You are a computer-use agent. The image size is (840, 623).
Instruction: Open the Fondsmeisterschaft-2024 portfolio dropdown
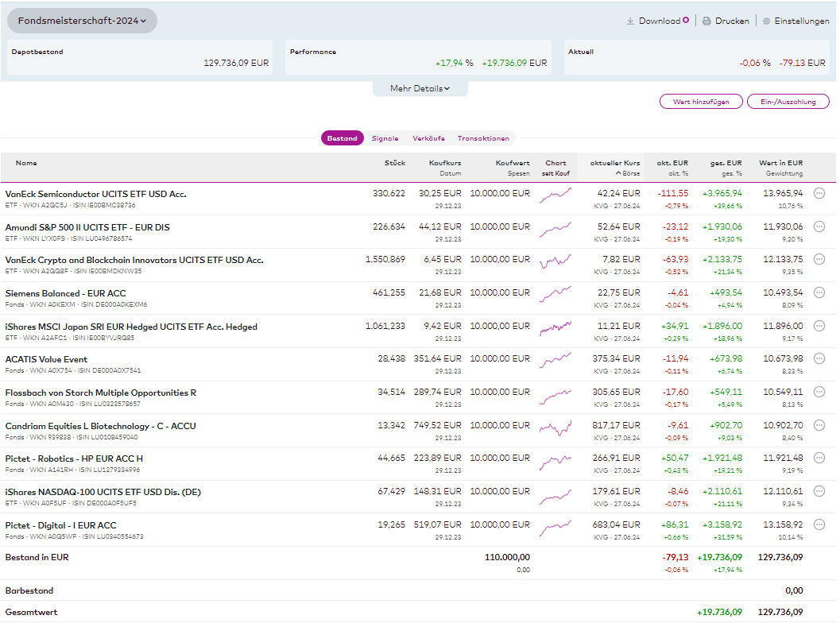pyautogui.click(x=82, y=21)
